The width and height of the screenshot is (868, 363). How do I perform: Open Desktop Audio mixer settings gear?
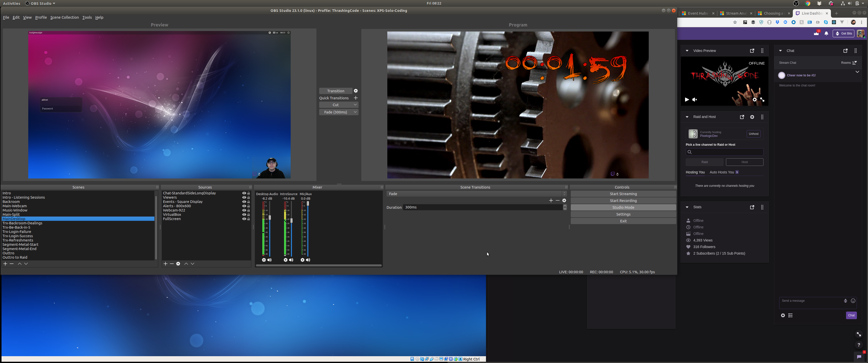264,260
